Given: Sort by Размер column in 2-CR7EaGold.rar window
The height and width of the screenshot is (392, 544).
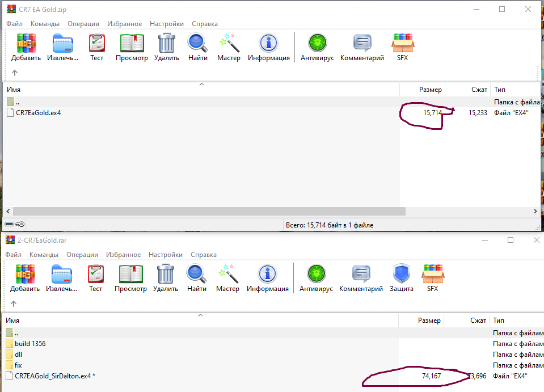Looking at the screenshot, I should click(x=421, y=321).
